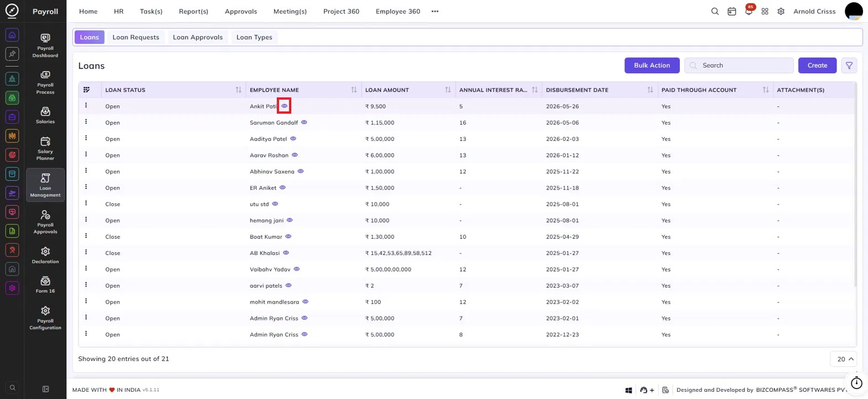The image size is (868, 399).
Task: Open page size dropdown showing 20
Action: [x=844, y=359]
